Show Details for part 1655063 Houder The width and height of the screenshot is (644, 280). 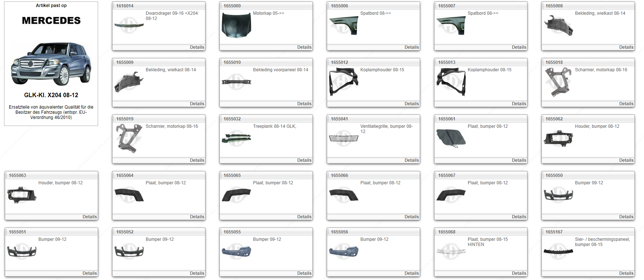tap(90, 217)
